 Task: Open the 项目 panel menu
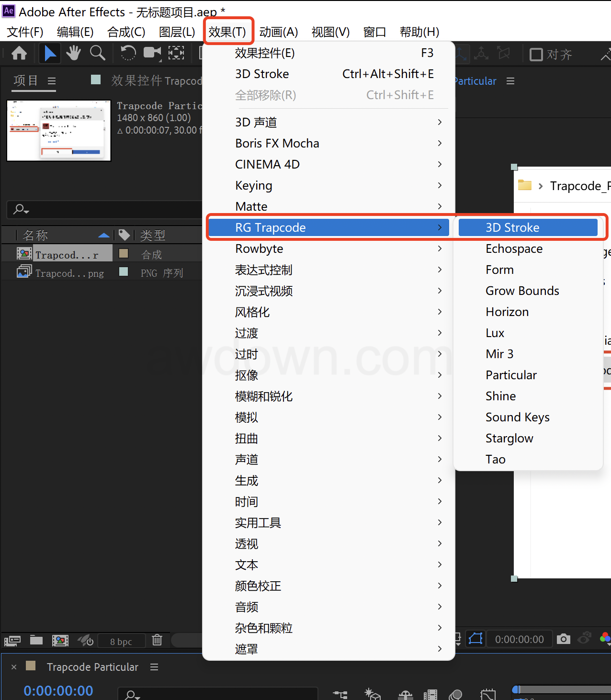tap(52, 81)
